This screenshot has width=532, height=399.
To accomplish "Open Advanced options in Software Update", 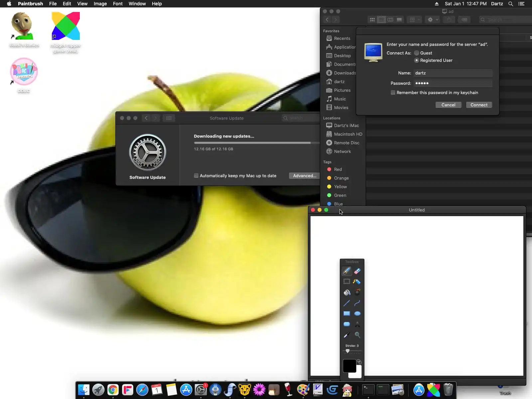I will (x=305, y=176).
